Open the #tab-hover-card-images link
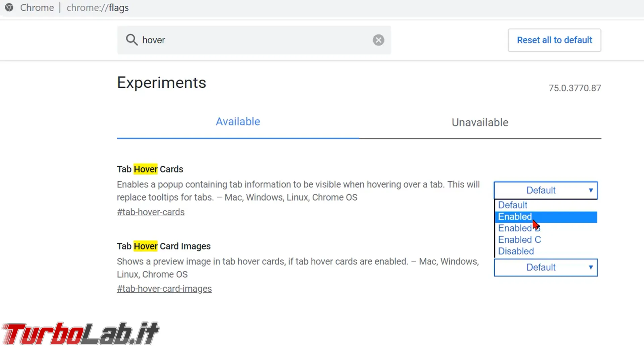Viewport: 644px width, 347px height. coord(164,289)
